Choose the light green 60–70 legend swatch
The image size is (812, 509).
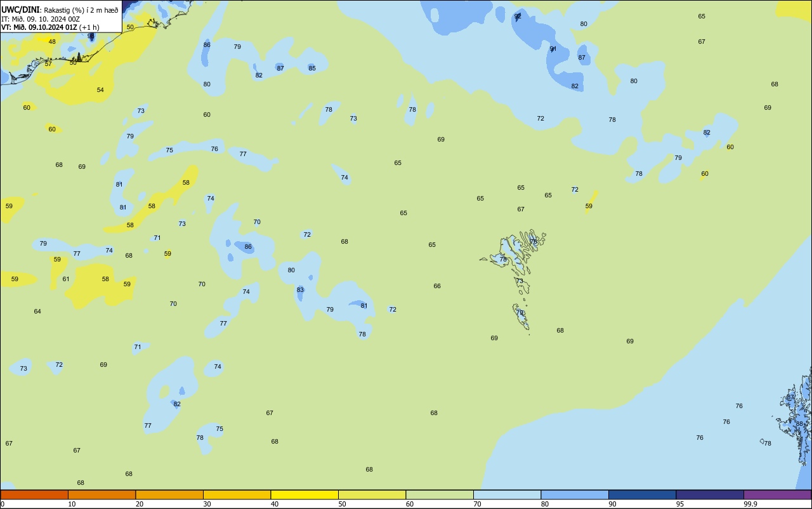point(440,494)
